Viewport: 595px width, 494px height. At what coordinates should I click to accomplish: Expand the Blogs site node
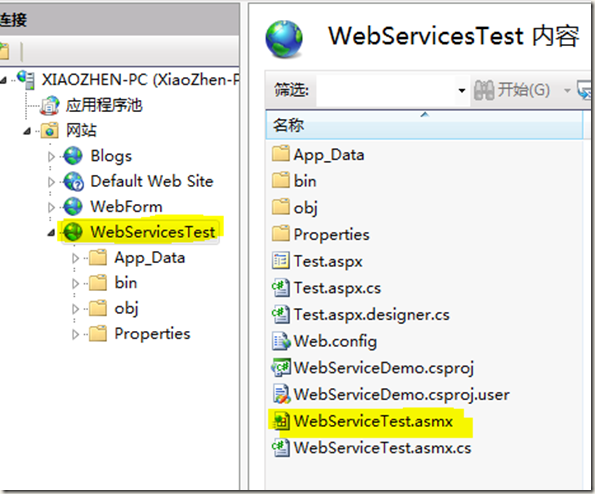point(51,156)
